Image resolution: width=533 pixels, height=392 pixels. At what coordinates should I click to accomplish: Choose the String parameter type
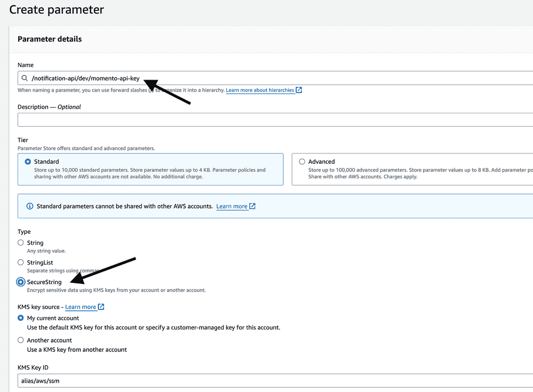21,243
